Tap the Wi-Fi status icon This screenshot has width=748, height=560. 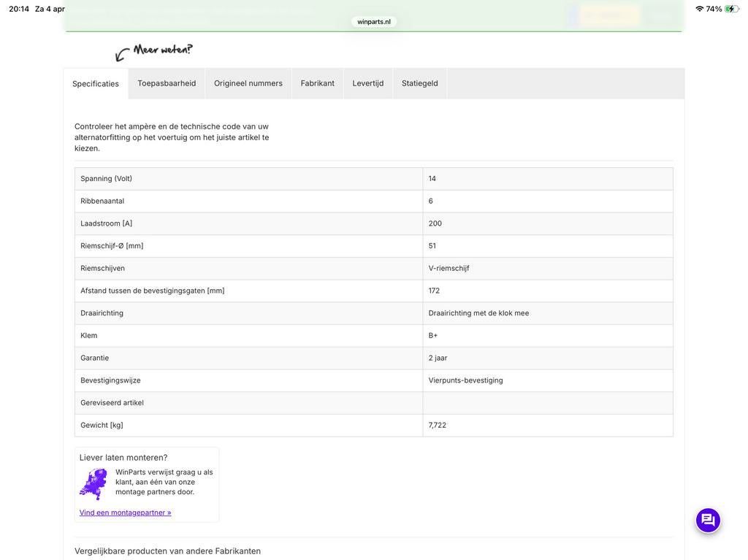[x=699, y=9]
